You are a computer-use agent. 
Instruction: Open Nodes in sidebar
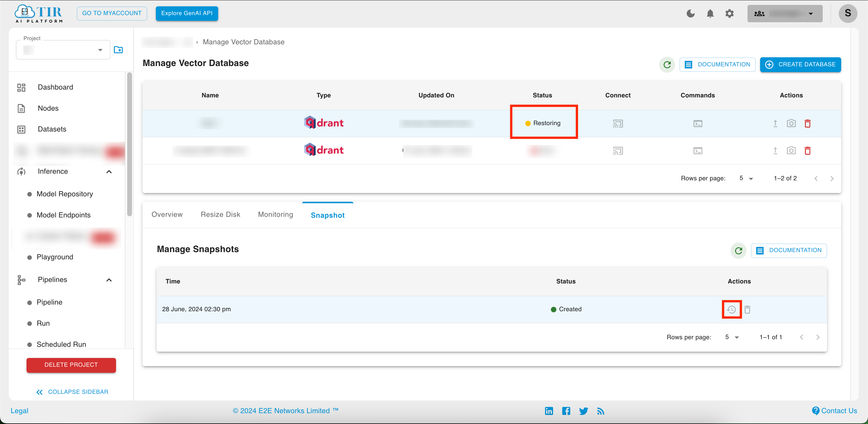pos(48,109)
